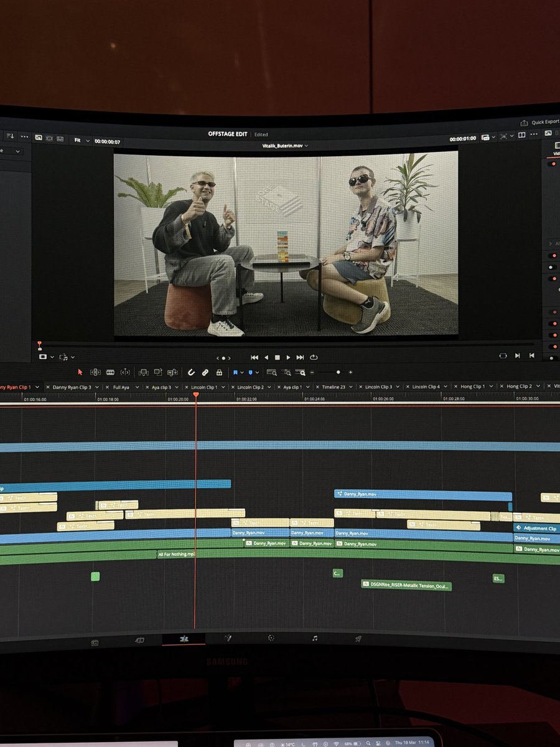Click the sort order icon

pos(9,136)
